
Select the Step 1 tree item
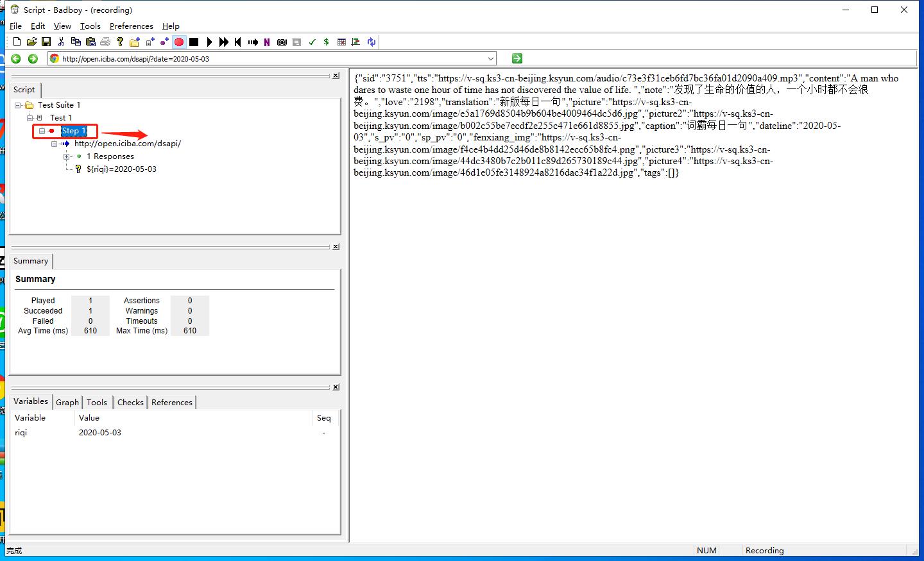[74, 131]
